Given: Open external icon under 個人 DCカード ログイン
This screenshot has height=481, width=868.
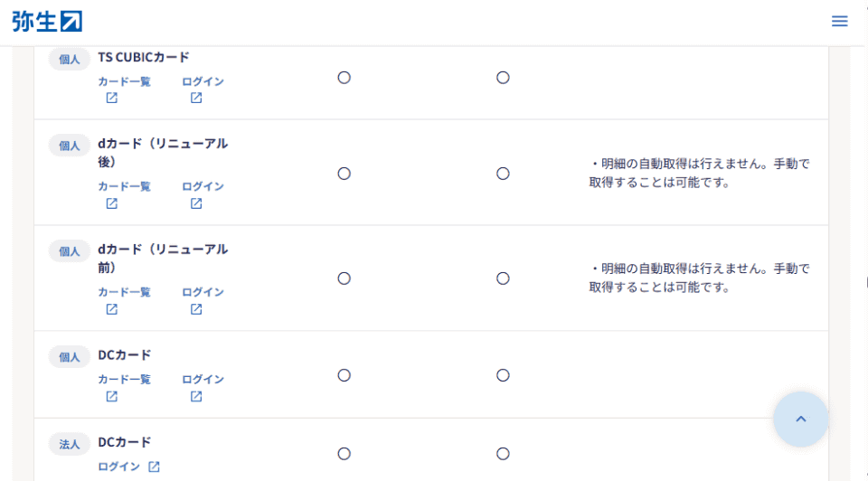Looking at the screenshot, I should 196,397.
